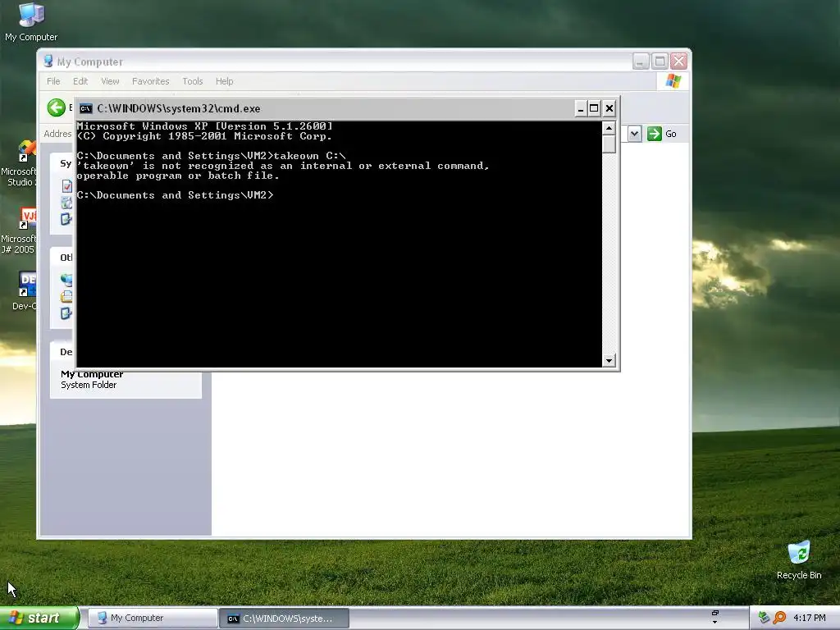Screen dimensions: 840x630
Task: Open the address bar dropdown arrow
Action: tap(634, 134)
